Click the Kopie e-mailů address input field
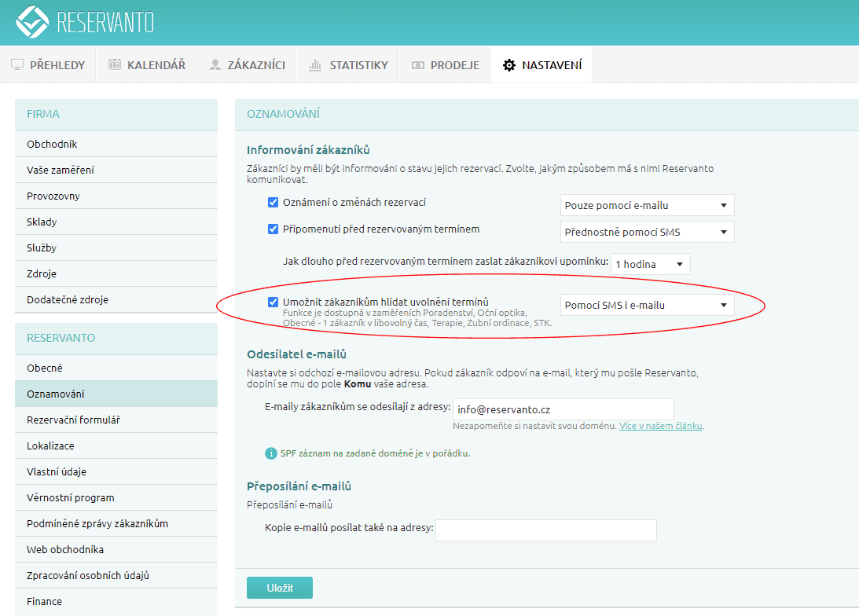Image resolution: width=859 pixels, height=616 pixels. click(x=545, y=530)
